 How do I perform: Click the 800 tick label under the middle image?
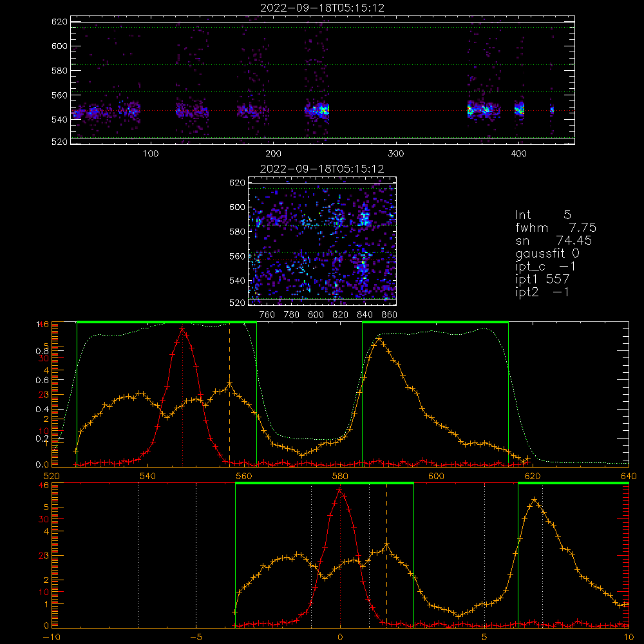(x=316, y=315)
